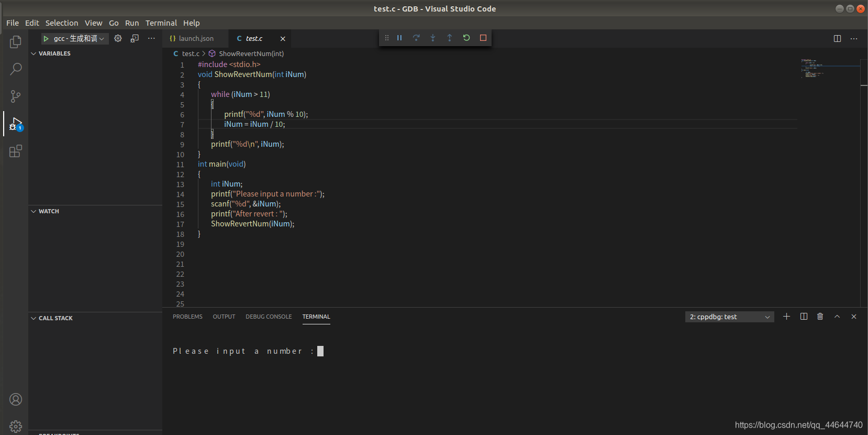Click ShowRevertNum(int) breadcrumb
Image resolution: width=868 pixels, height=435 pixels.
pyautogui.click(x=251, y=53)
